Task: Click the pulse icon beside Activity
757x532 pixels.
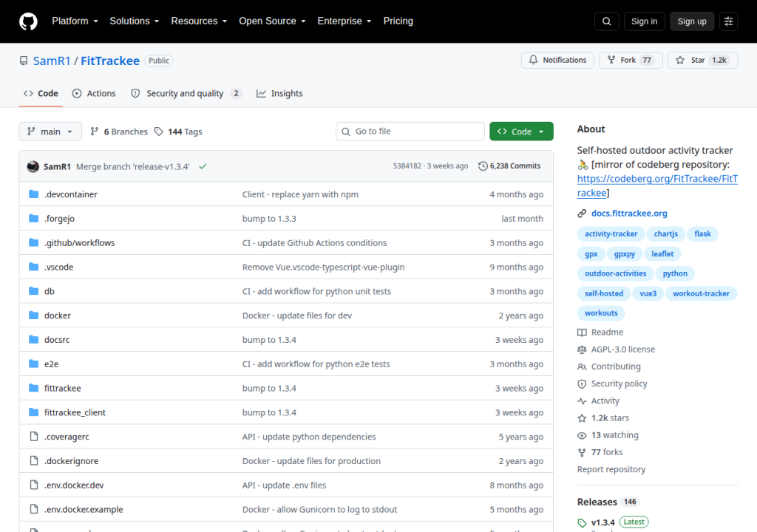Action: pos(582,400)
